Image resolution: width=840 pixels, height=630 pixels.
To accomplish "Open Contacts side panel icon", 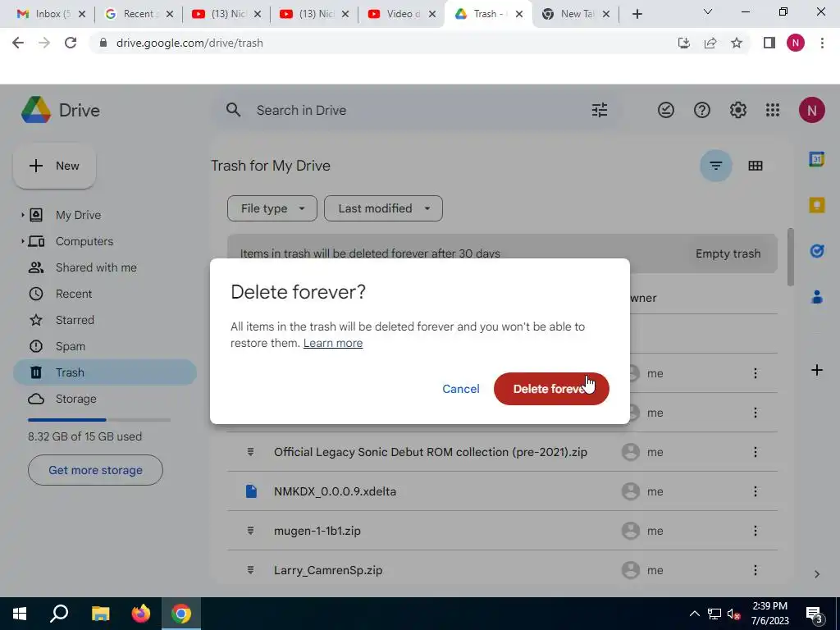I will pyautogui.click(x=816, y=297).
